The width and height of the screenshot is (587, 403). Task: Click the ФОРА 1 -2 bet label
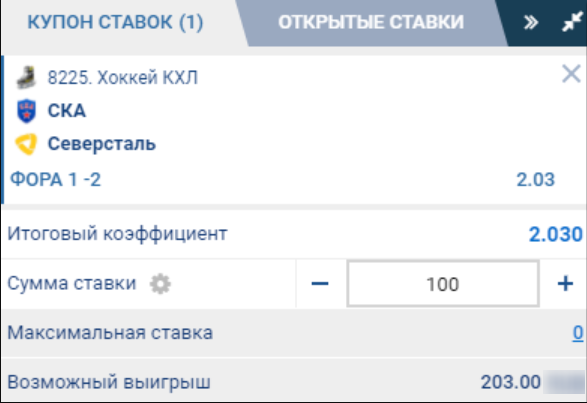click(x=55, y=179)
